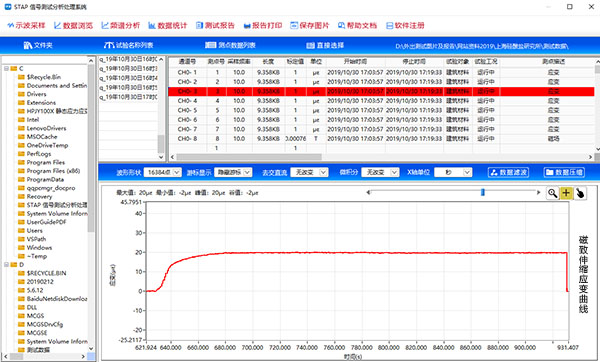600x362 pixels.
Task: Select the LenovoDrivers folder
Action: (46, 128)
